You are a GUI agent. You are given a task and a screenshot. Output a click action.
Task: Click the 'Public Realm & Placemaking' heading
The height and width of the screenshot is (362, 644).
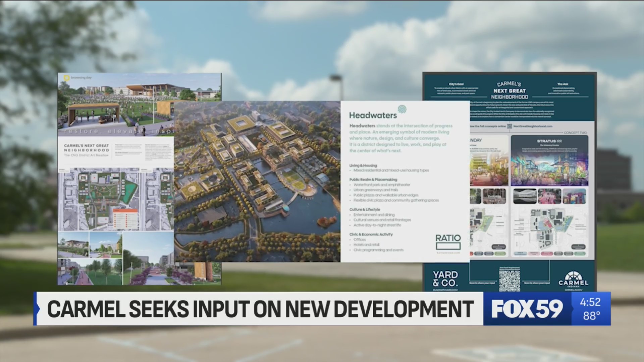[x=373, y=180]
